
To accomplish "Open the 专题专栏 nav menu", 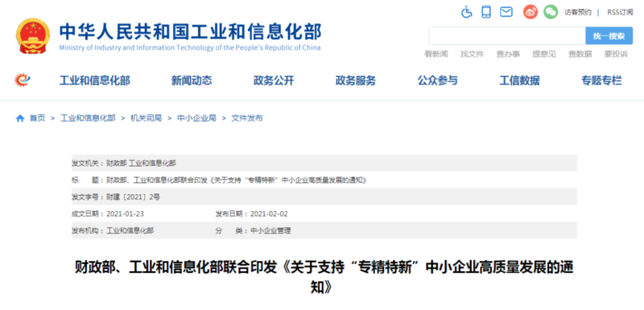I will [x=601, y=81].
